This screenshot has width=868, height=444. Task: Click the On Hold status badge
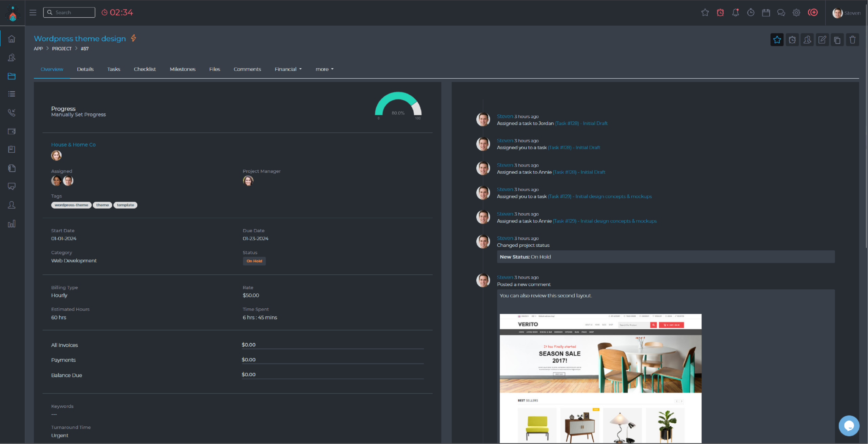click(x=254, y=261)
